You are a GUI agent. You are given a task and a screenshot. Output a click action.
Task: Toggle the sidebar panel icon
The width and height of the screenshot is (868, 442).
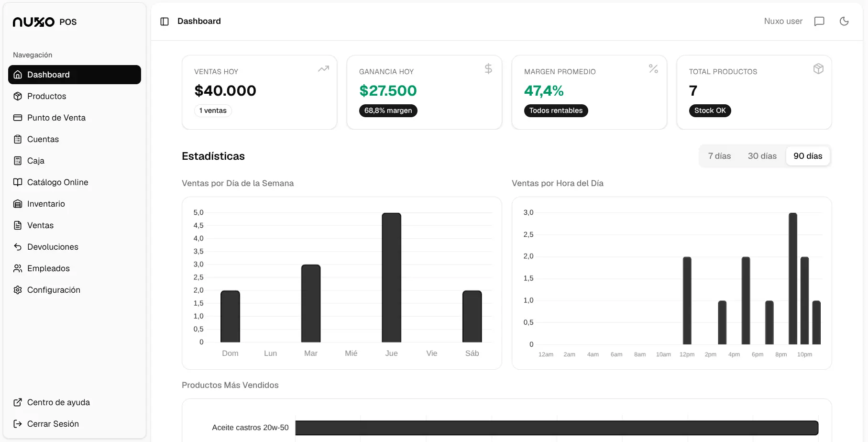tap(165, 22)
